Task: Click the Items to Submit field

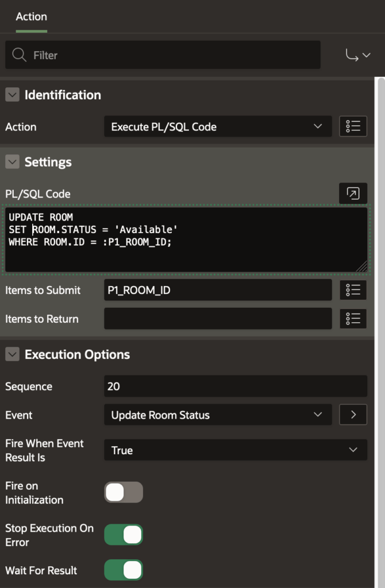Action: click(218, 290)
